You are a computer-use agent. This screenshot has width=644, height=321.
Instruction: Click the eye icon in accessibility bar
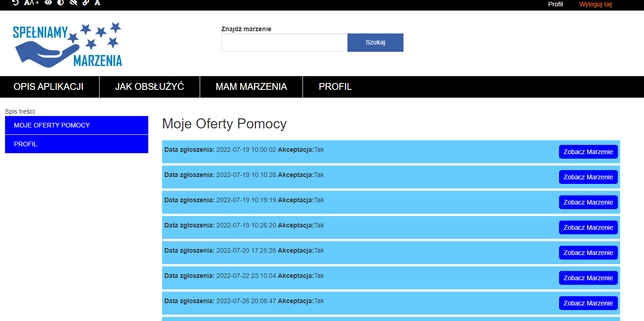click(48, 3)
